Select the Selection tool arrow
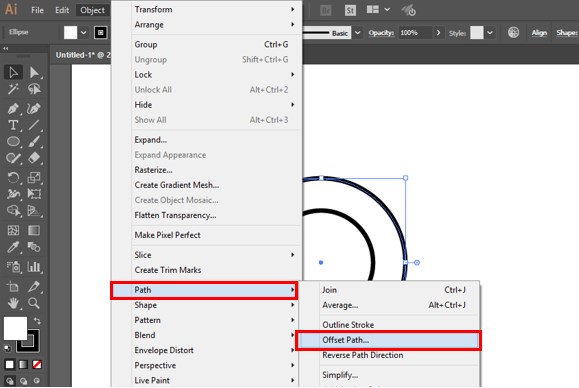579x388 pixels. 14,72
